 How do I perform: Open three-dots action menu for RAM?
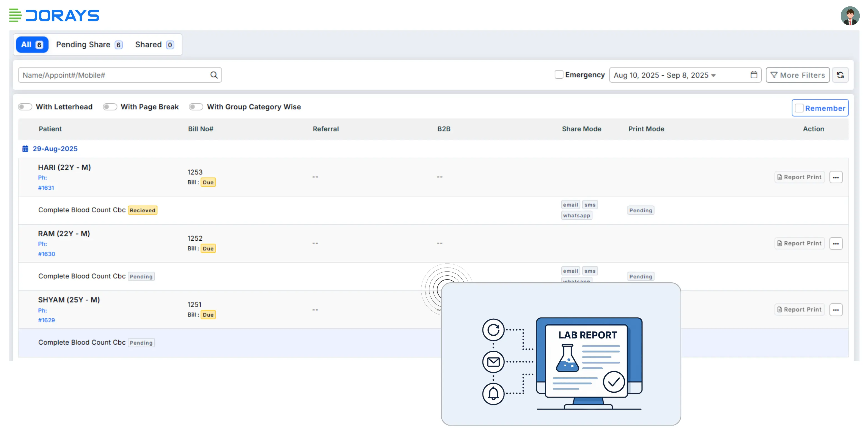tap(836, 243)
